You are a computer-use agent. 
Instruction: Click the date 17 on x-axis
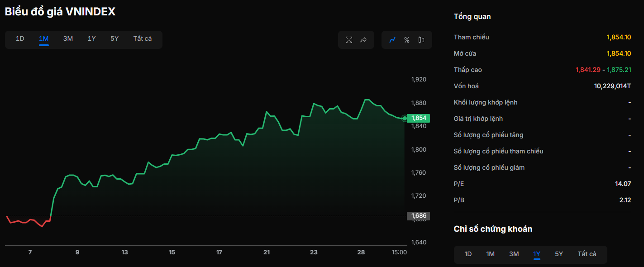(219, 252)
